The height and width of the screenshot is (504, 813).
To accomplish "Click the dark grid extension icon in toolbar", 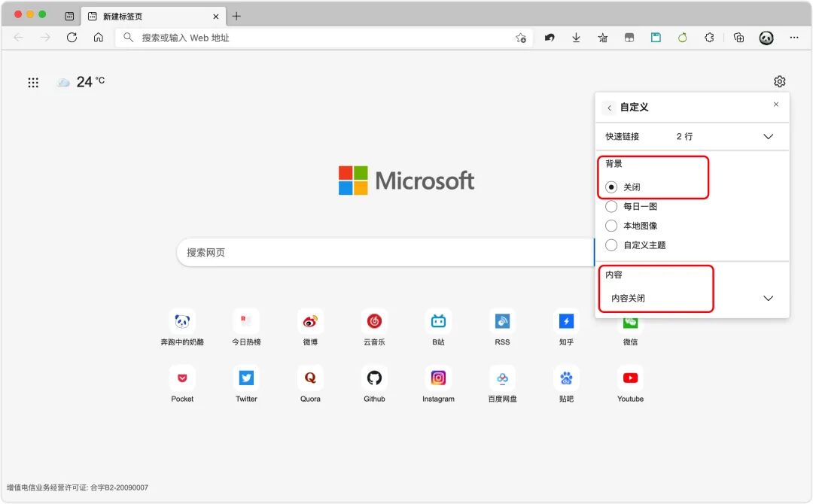I will (x=629, y=38).
